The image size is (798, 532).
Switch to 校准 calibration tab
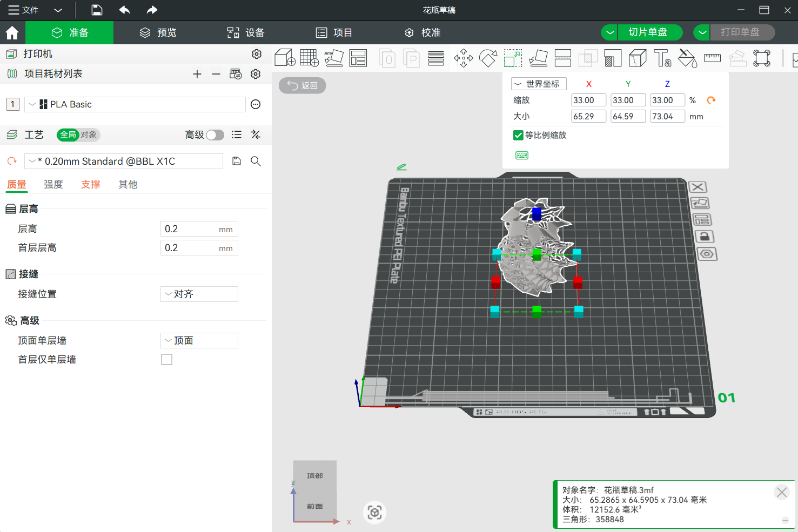tap(423, 32)
